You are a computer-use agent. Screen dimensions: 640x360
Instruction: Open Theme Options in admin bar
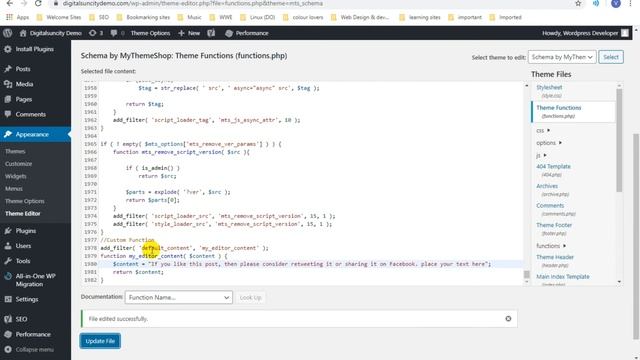click(x=150, y=33)
